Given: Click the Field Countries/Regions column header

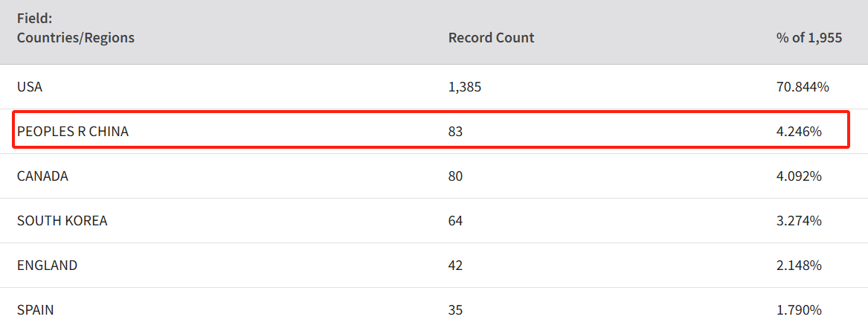Looking at the screenshot, I should 76,28.
